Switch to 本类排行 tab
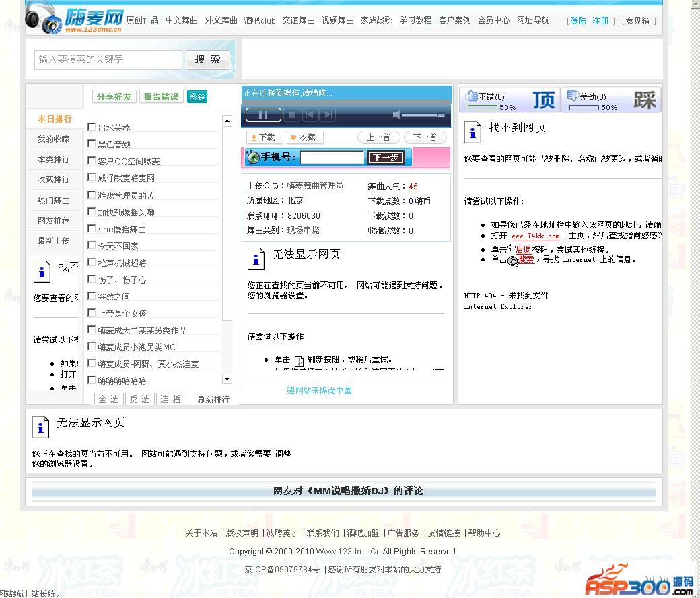This screenshot has width=700, height=598. pyautogui.click(x=54, y=160)
